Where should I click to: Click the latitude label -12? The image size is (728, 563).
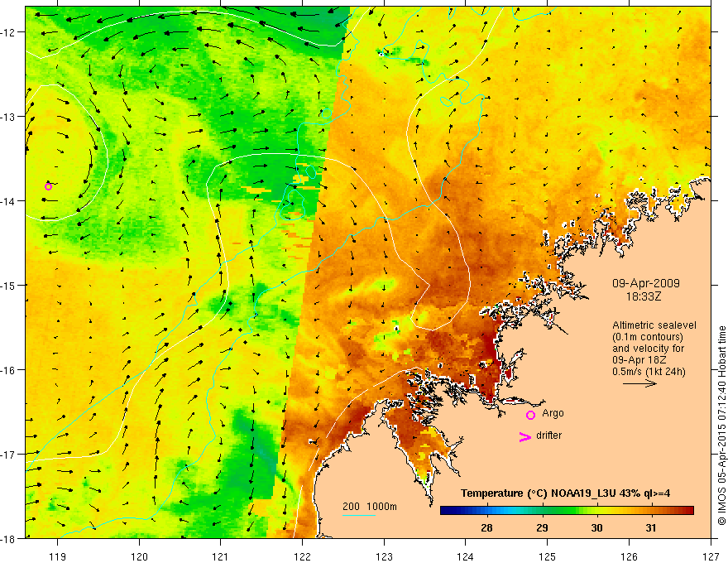pyautogui.click(x=9, y=32)
